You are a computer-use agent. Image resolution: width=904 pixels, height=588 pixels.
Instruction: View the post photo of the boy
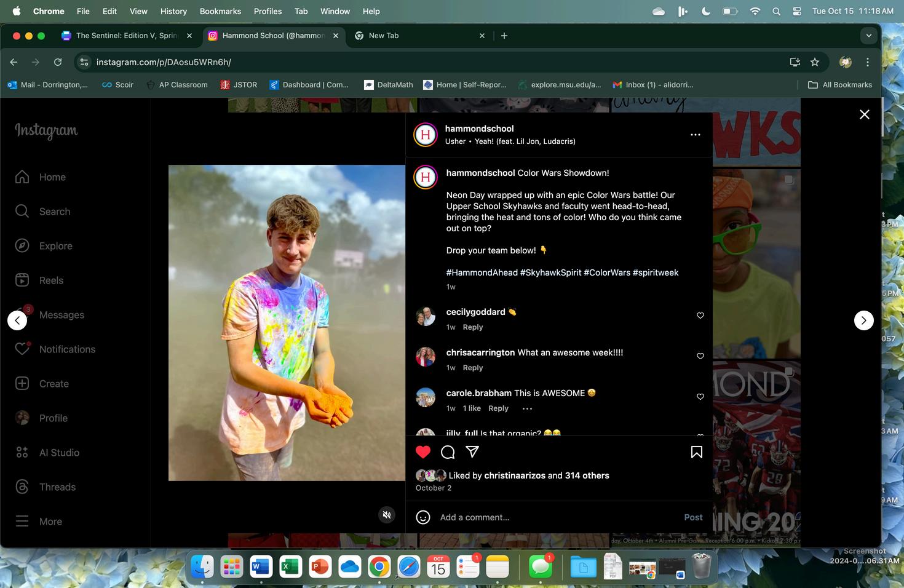(287, 323)
